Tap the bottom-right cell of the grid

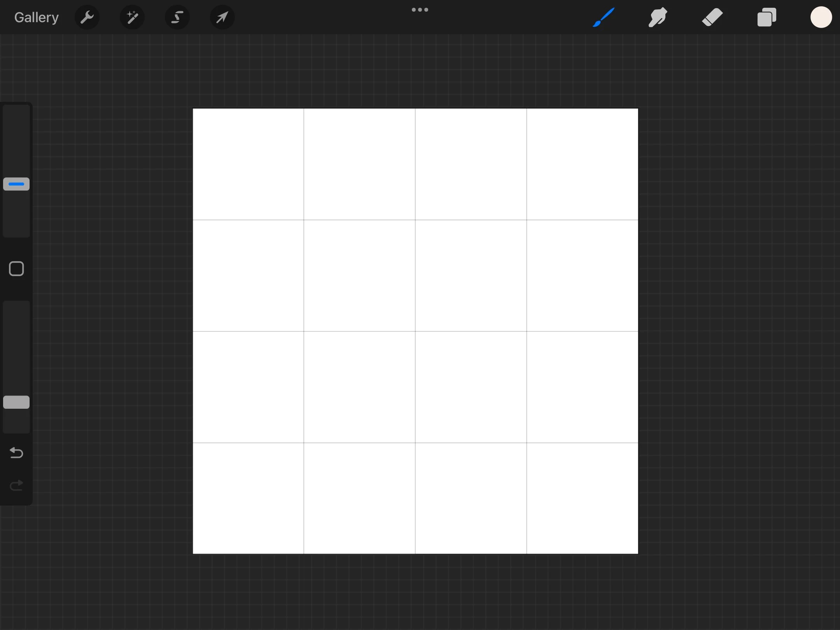(581, 498)
